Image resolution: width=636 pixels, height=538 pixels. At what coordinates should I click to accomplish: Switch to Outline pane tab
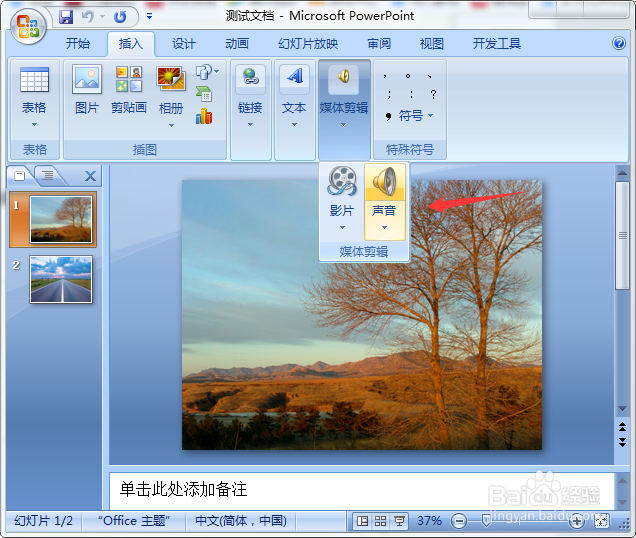48,175
